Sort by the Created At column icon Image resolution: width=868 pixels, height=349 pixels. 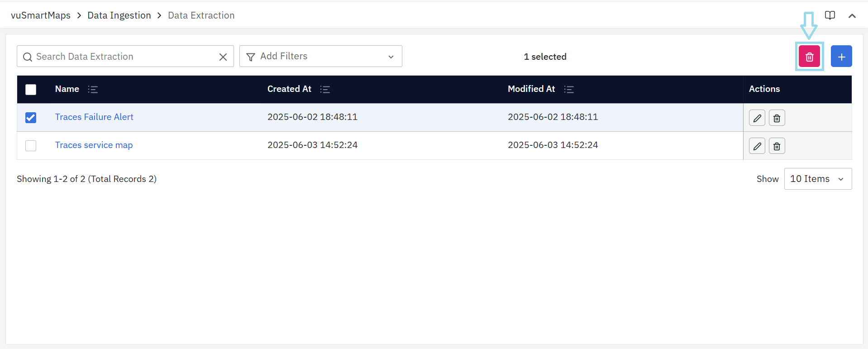tap(324, 90)
